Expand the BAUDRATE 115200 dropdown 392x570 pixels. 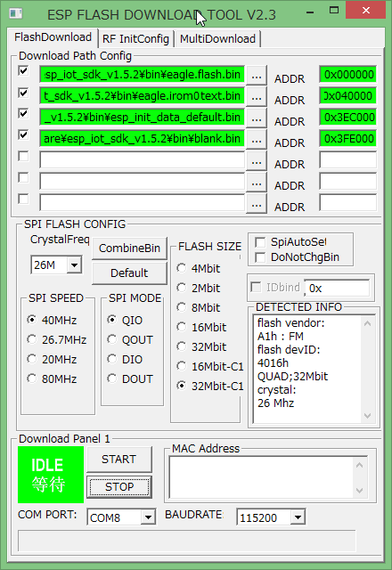pos(298,517)
